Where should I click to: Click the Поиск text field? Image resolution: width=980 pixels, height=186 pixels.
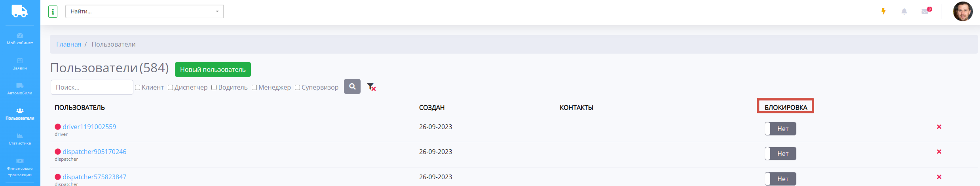click(x=92, y=87)
